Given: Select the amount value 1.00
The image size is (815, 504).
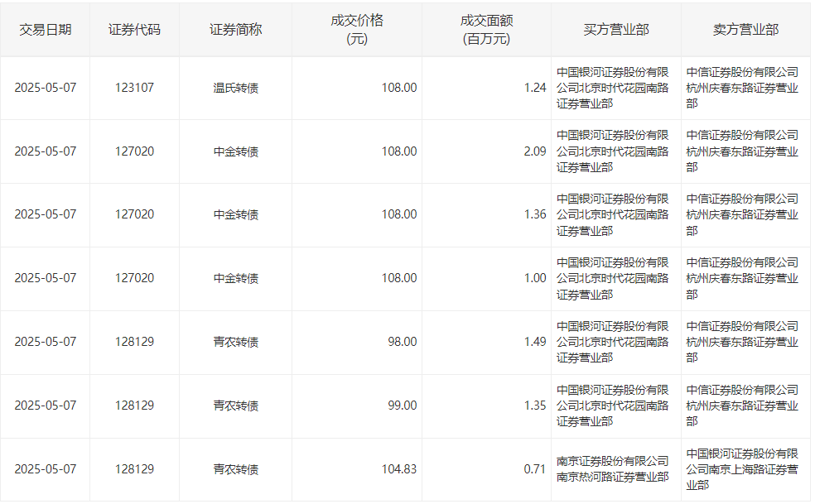Looking at the screenshot, I should pos(535,278).
